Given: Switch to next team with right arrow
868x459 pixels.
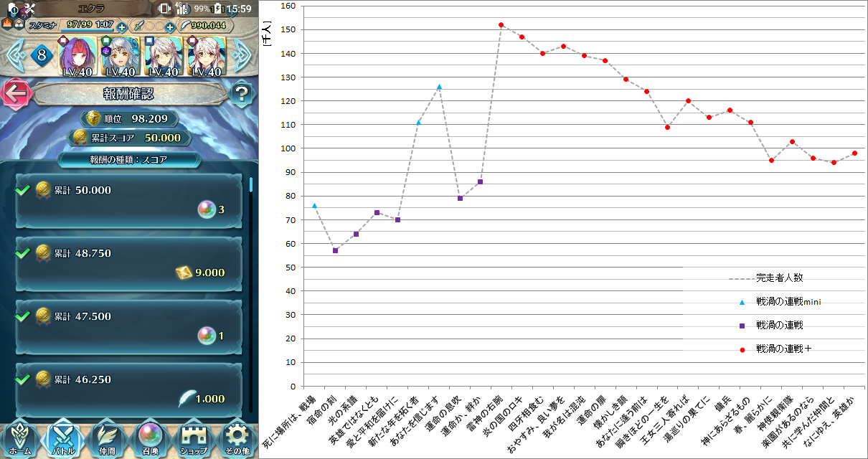Looking at the screenshot, I should click(x=242, y=55).
